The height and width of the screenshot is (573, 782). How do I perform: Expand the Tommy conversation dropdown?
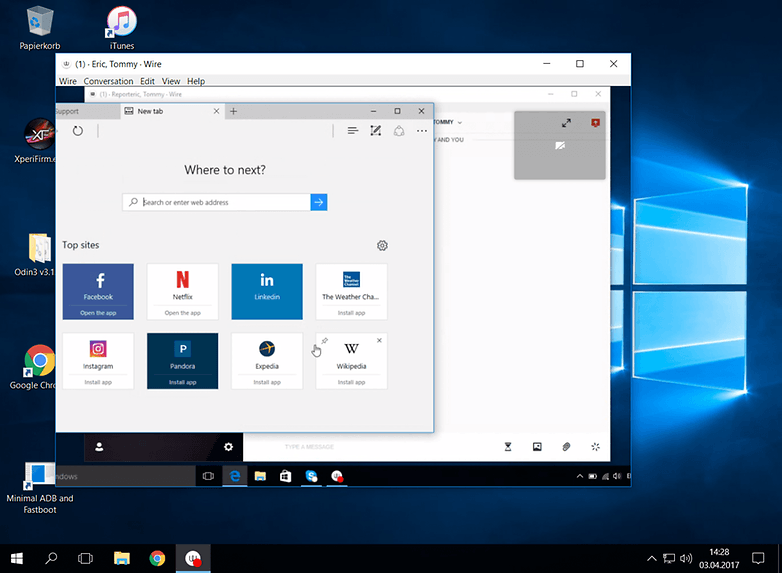point(460,122)
